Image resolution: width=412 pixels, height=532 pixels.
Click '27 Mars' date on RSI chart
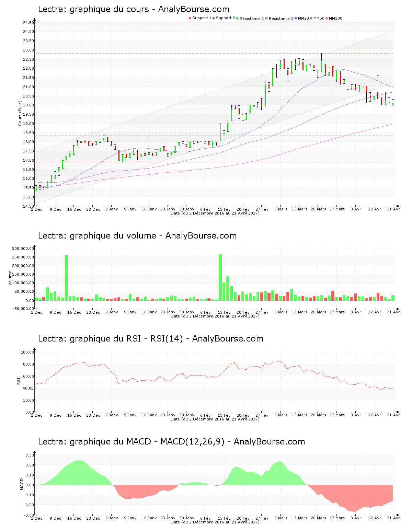pyautogui.click(x=337, y=415)
